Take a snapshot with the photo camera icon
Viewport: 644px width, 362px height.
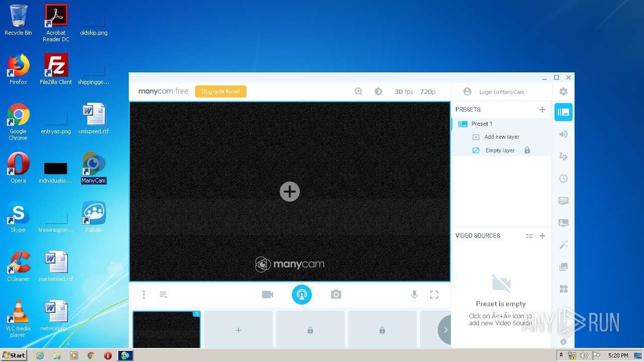click(336, 295)
